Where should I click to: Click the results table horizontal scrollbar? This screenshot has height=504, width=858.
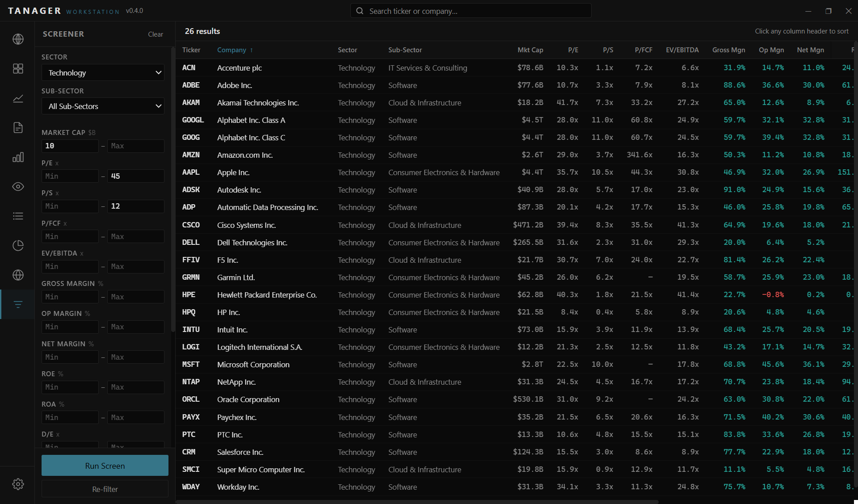[417, 502]
